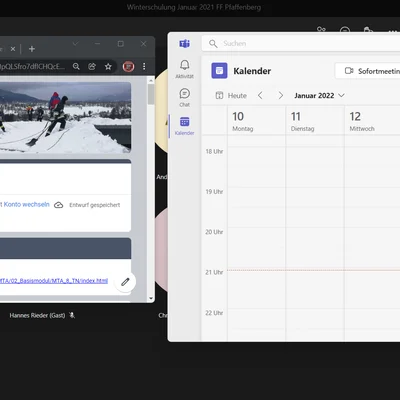Click the 18 Uhr time label

(x=214, y=151)
